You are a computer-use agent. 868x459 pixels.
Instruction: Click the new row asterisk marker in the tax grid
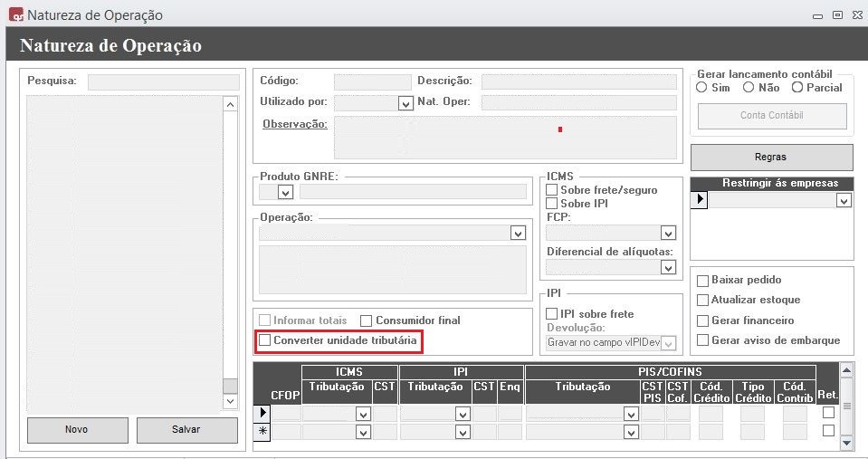tap(262, 432)
